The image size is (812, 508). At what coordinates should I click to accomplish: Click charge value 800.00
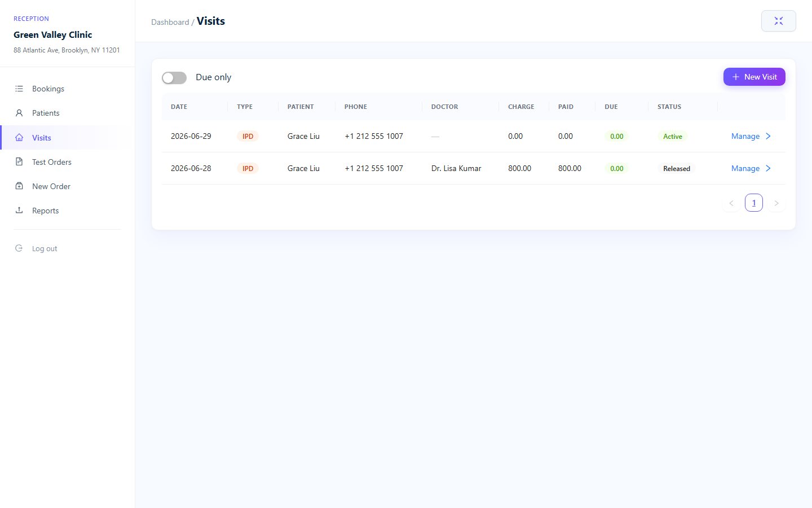click(x=519, y=168)
